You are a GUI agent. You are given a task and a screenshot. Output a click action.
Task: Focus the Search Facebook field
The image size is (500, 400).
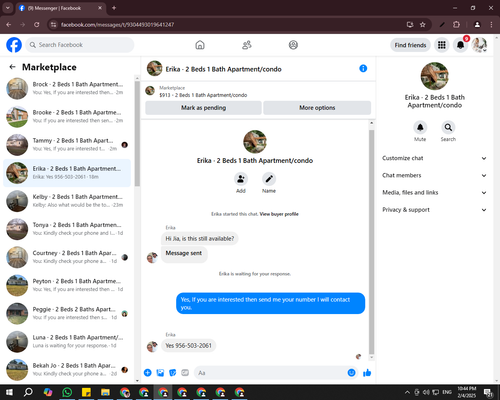80,45
